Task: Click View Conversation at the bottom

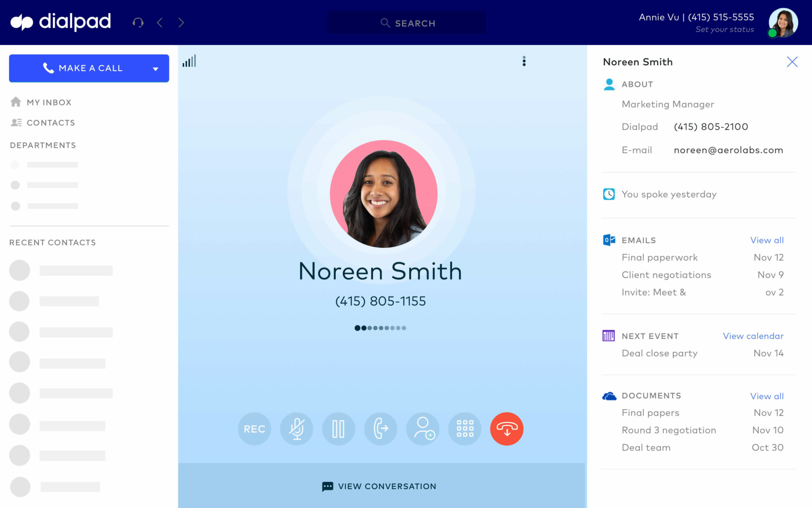Action: tap(379, 486)
